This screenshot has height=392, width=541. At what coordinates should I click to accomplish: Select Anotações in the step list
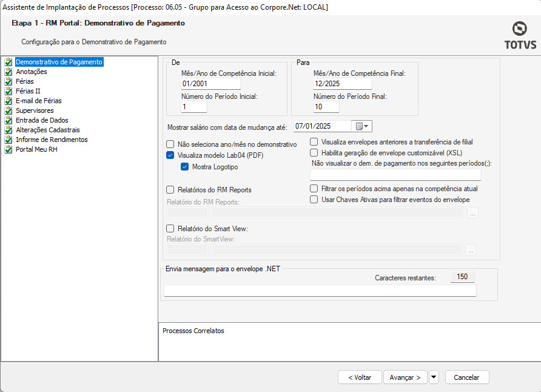coord(32,72)
